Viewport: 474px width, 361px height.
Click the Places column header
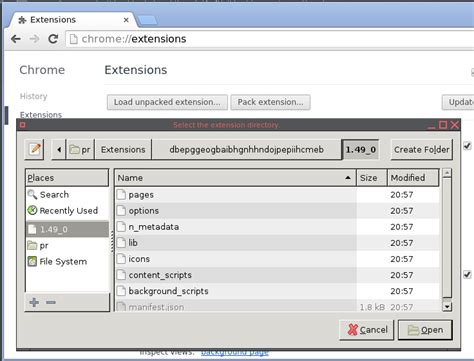tap(67, 178)
